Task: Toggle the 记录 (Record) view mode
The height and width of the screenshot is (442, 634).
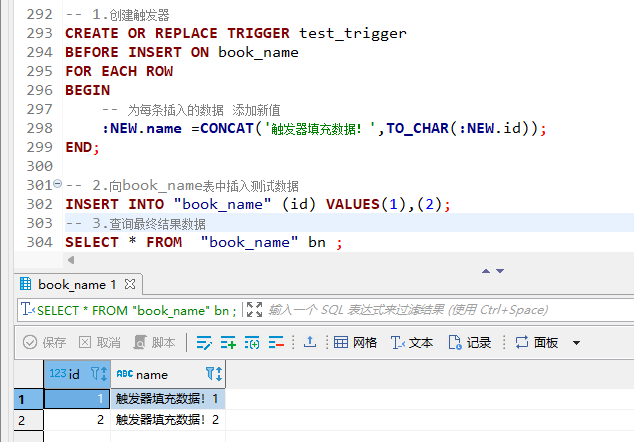Action: 470,342
